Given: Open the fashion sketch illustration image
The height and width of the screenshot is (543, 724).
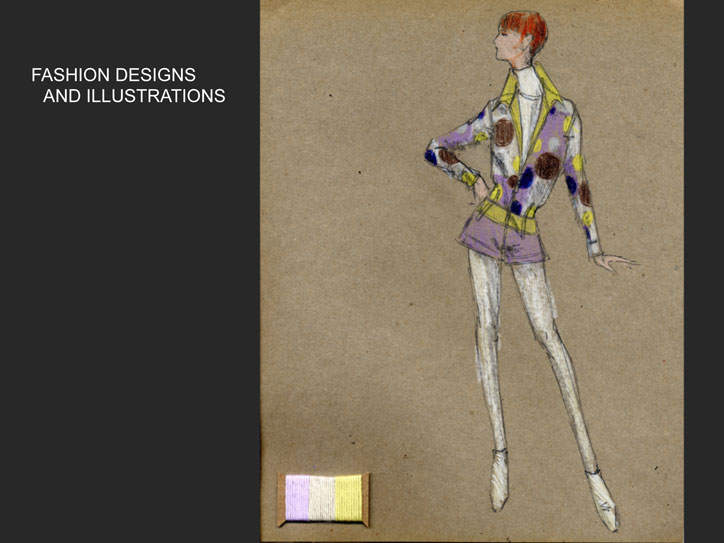Looking at the screenshot, I should point(472,272).
